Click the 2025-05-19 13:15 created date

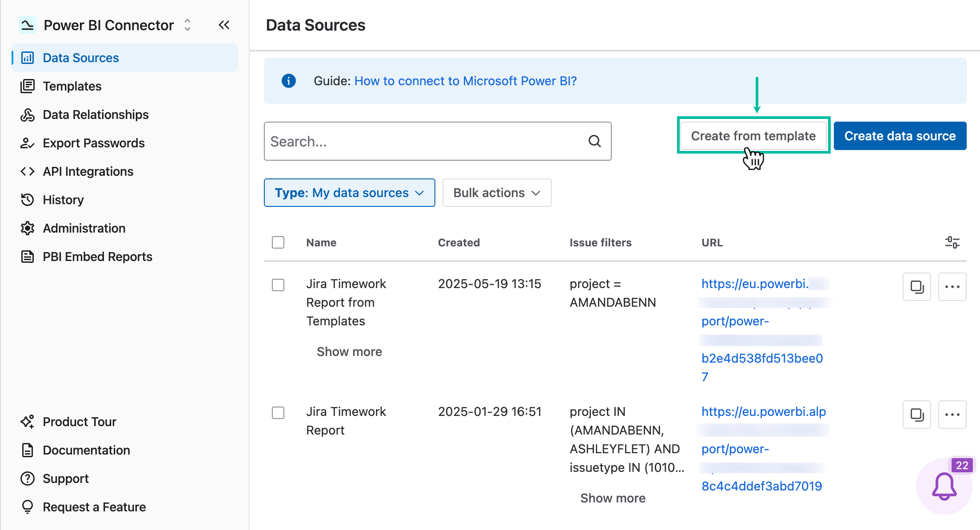pyautogui.click(x=490, y=284)
